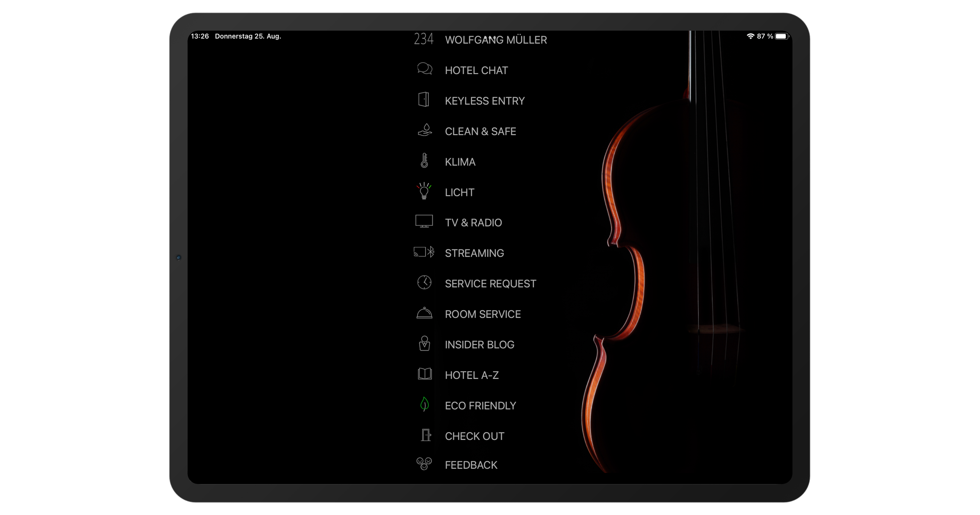The height and width of the screenshot is (515, 980).
Task: Open the Insider Blog person icon
Action: pyautogui.click(x=424, y=343)
